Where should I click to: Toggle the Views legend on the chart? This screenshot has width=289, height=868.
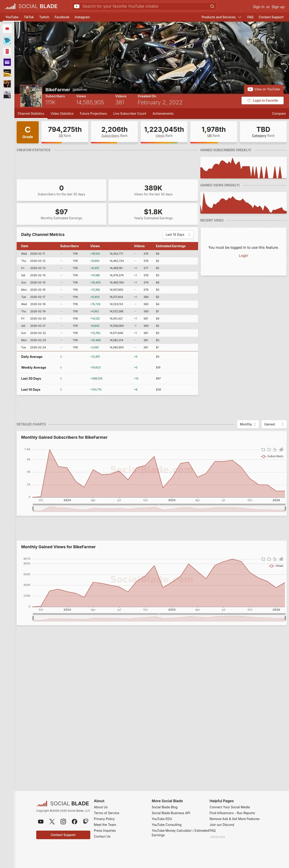coord(276,566)
